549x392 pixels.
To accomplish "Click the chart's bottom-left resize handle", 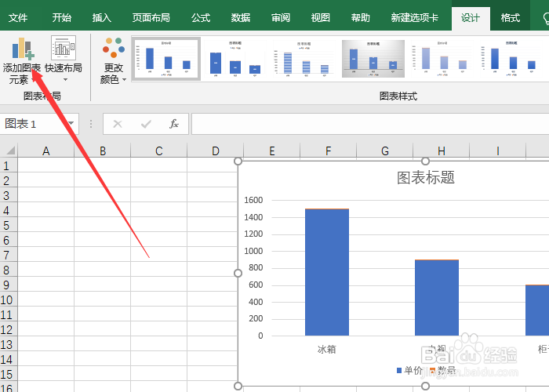I will point(238,386).
